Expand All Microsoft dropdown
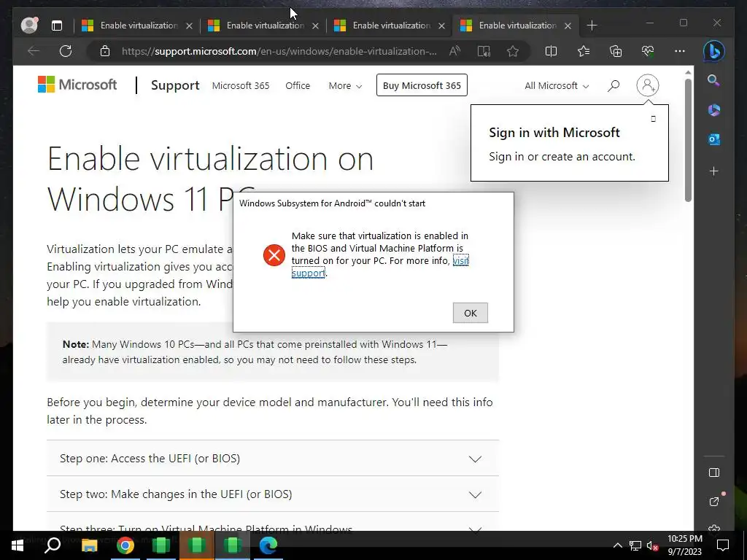Viewport: 747px width, 560px height. pos(557,86)
